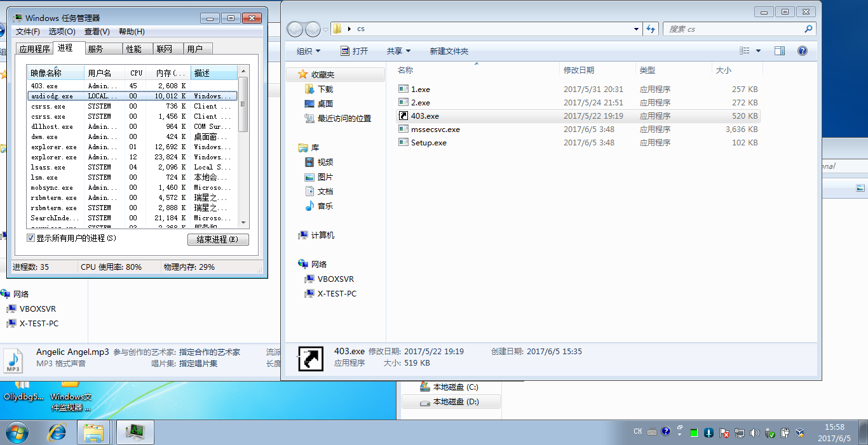
Task: Click the Explorer back navigation button
Action: [295, 29]
